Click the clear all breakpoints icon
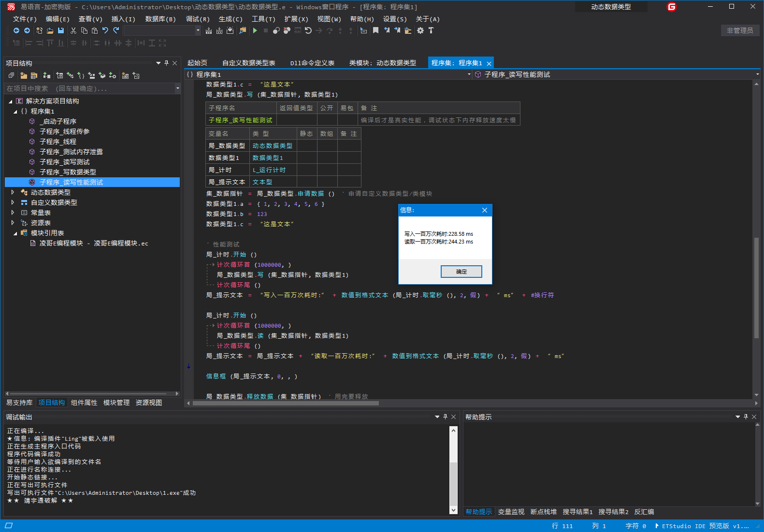764x532 pixels. point(287,30)
